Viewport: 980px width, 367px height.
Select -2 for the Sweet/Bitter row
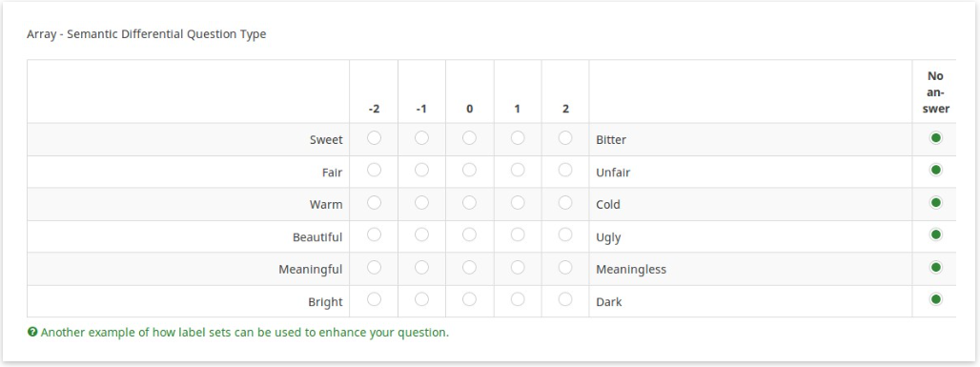pyautogui.click(x=374, y=137)
